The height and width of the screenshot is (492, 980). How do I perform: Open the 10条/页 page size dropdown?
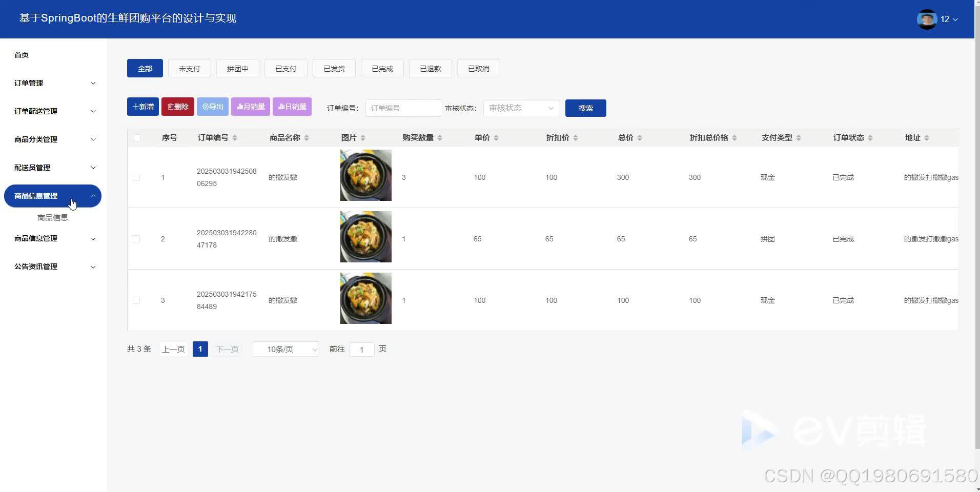pos(286,349)
